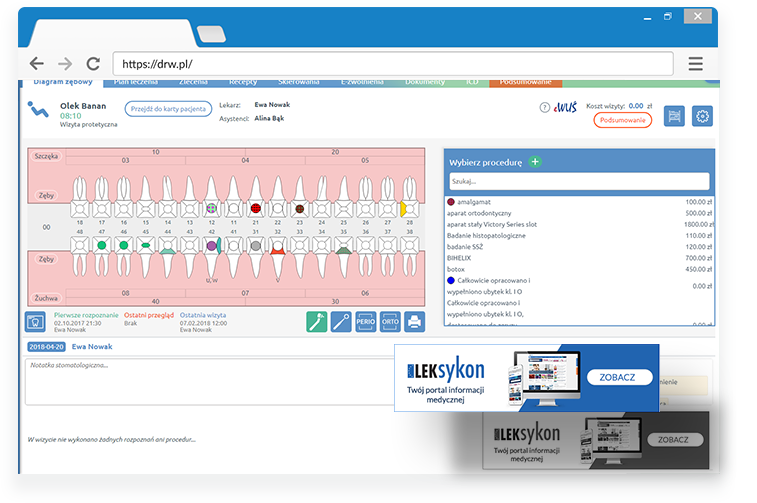Viewport: 757px width, 503px height.
Task: Select the amalgamat procedure red swatch
Action: click(452, 202)
